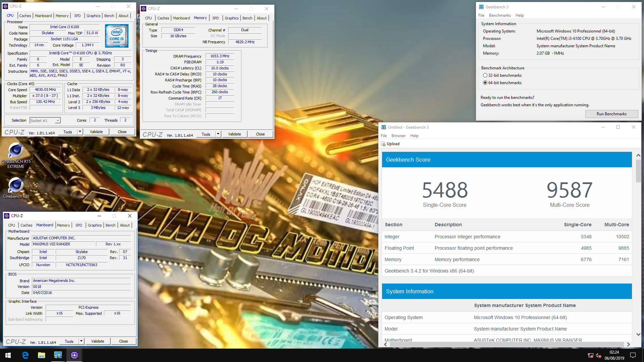
Task: Open Graphics tab in Mainboard window
Action: pos(95,225)
